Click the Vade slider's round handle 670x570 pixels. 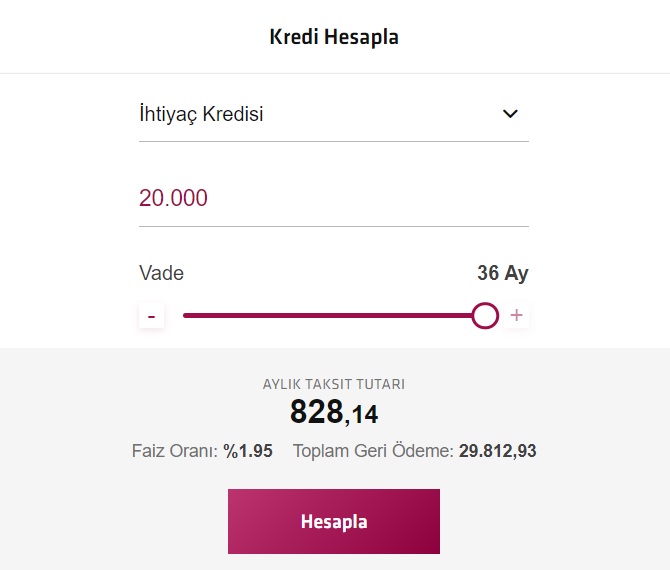(x=485, y=316)
